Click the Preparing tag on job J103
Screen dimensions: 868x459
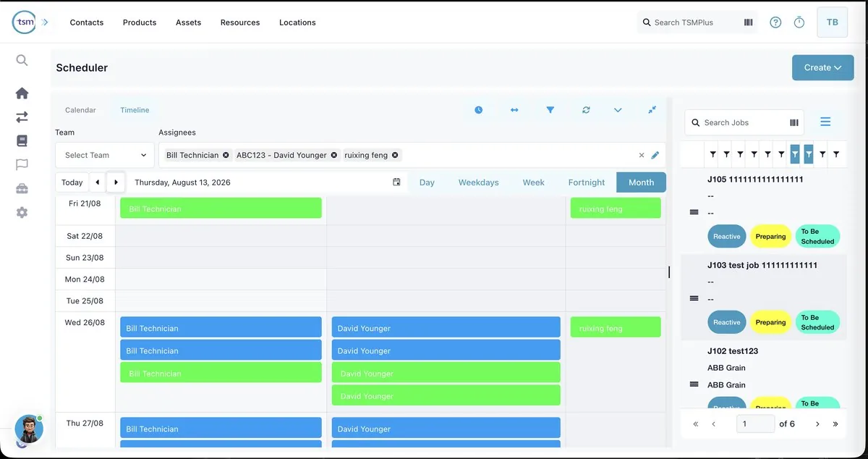click(x=770, y=323)
